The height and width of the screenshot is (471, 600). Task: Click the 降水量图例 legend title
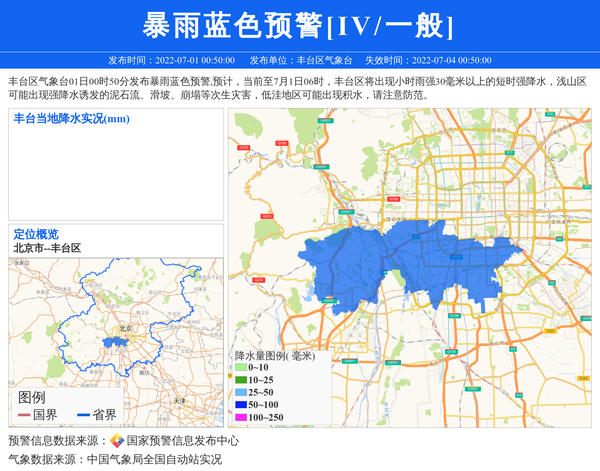[275, 355]
